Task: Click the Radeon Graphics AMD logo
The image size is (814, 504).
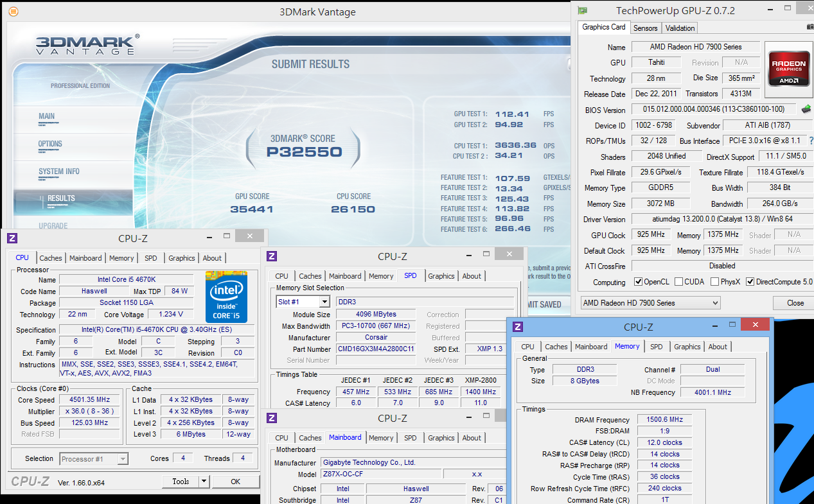Action: pyautogui.click(x=788, y=69)
